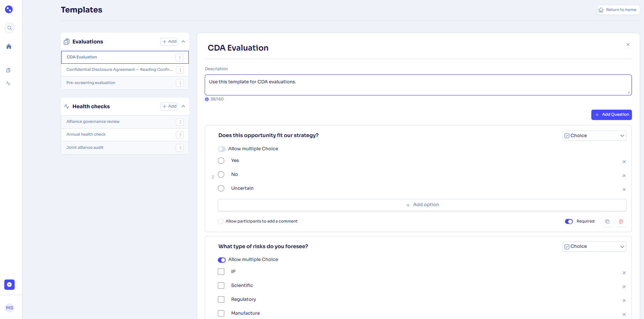Open the home icon in sidebar
This screenshot has height=319, width=644.
tap(9, 46)
